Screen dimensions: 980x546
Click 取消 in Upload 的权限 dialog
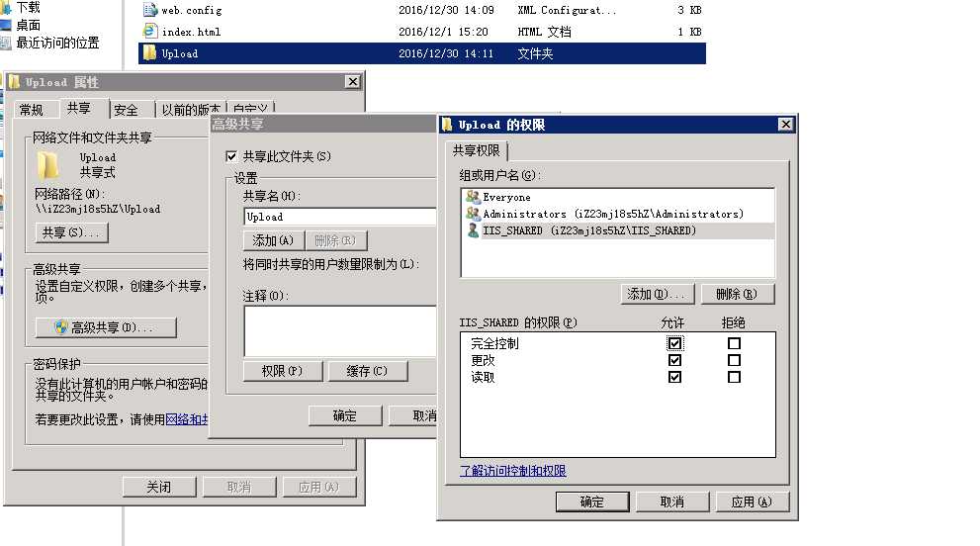point(672,501)
